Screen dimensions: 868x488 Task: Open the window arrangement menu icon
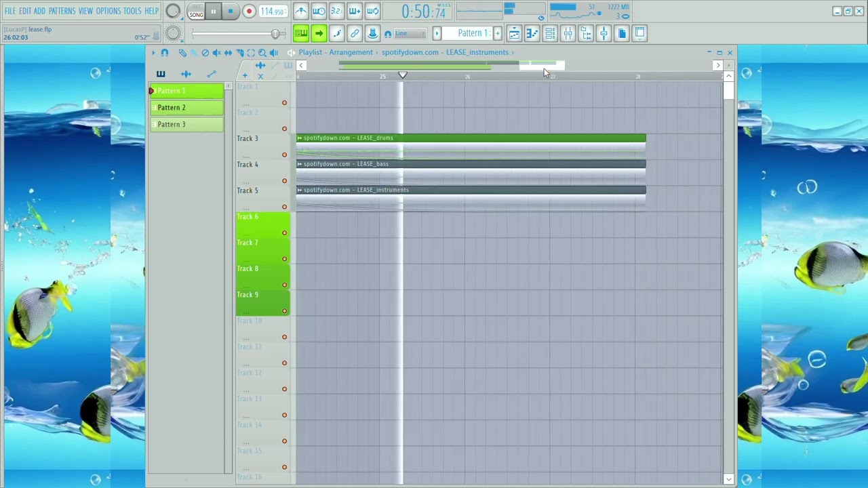pos(639,33)
